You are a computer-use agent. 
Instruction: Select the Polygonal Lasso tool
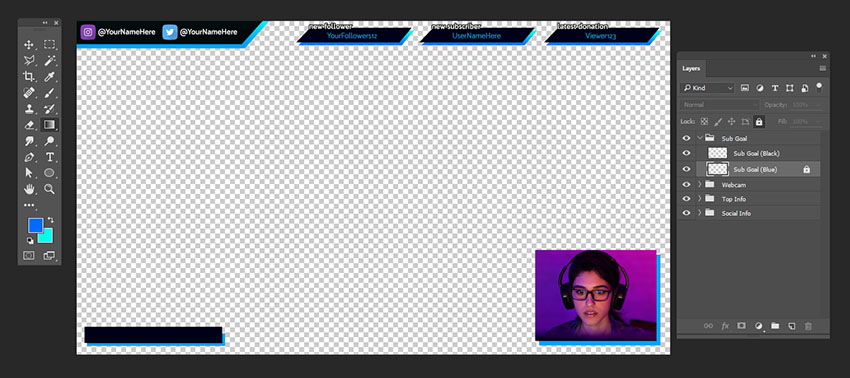coord(29,61)
